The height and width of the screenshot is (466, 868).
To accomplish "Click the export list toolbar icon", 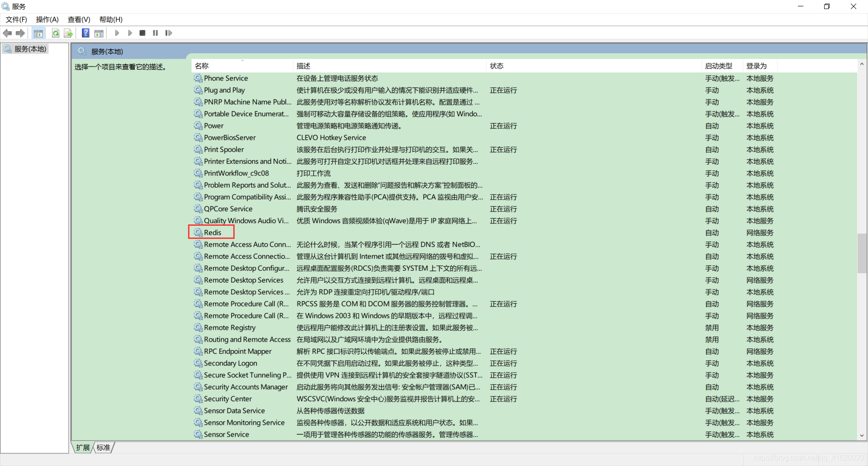I will (68, 33).
